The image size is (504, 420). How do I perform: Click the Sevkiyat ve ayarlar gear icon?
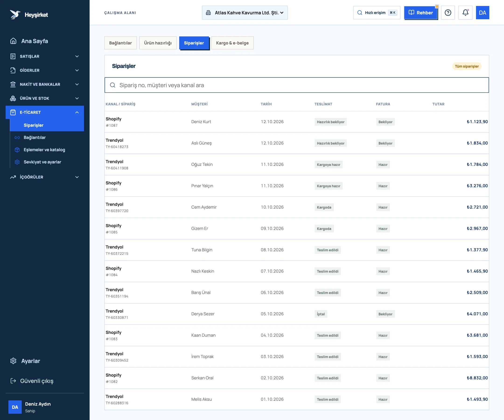[17, 162]
